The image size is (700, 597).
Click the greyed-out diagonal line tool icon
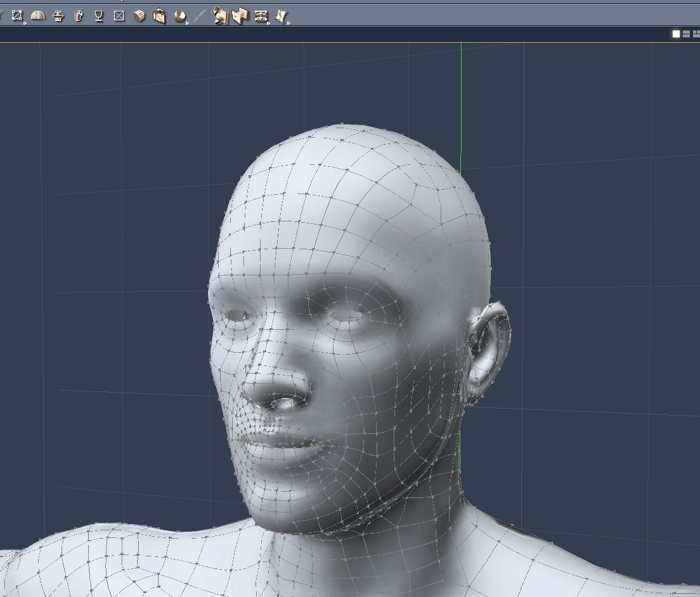click(200, 16)
